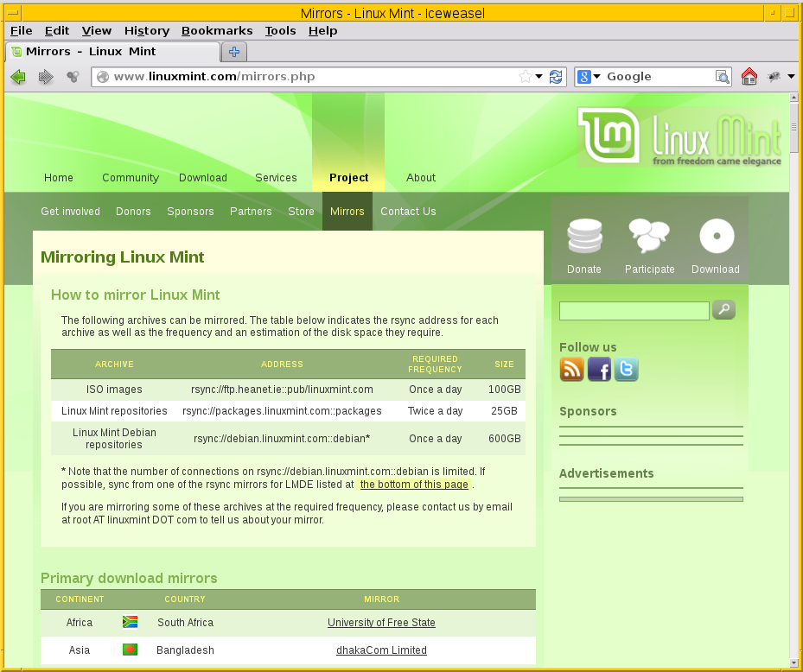Image resolution: width=803 pixels, height=672 pixels.
Task: Follow the bottom of this page link
Action: coord(413,484)
